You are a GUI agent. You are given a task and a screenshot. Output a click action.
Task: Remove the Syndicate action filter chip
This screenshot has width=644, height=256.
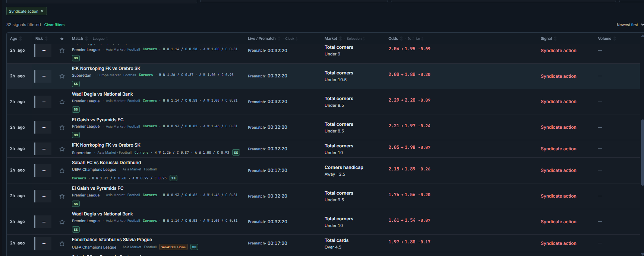42,11
